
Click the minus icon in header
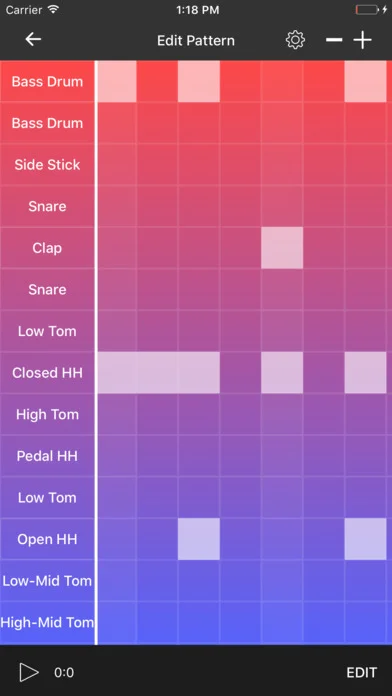tap(334, 40)
